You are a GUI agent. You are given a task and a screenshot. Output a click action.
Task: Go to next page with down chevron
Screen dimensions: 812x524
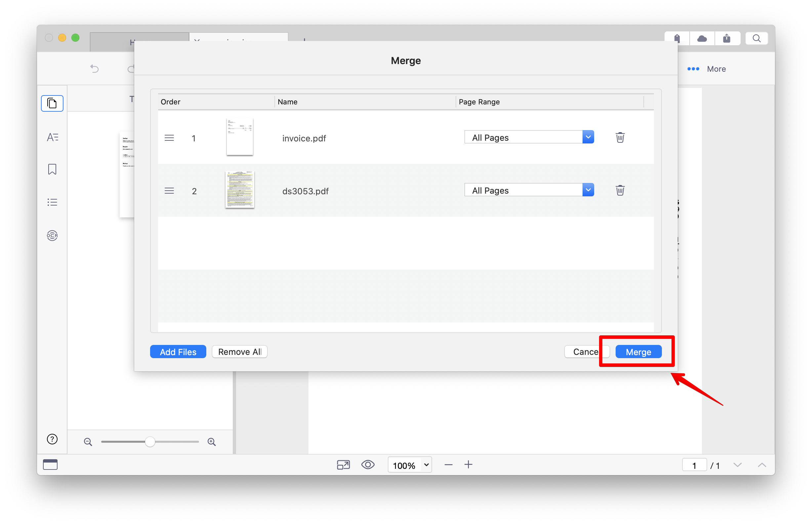(737, 465)
